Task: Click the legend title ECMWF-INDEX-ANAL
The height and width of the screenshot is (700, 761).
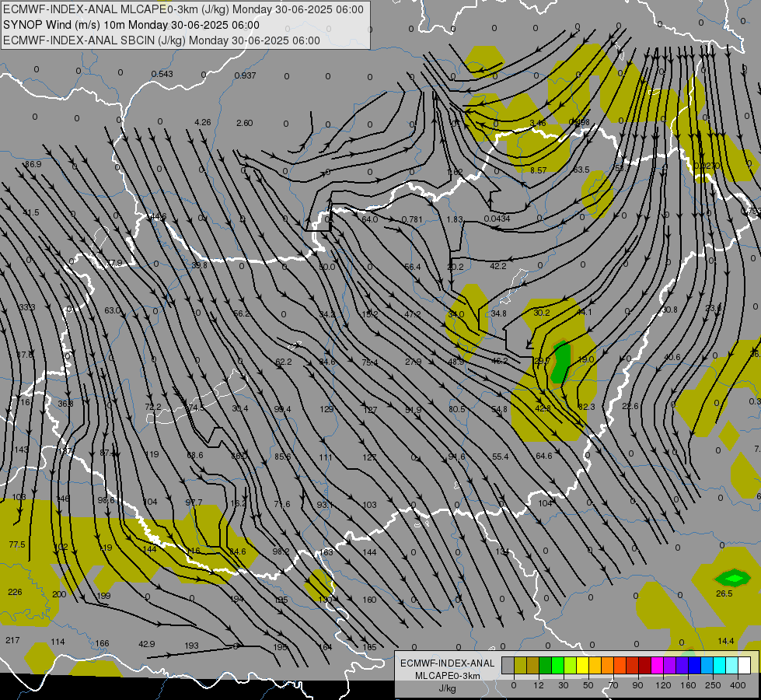Action: point(448,663)
